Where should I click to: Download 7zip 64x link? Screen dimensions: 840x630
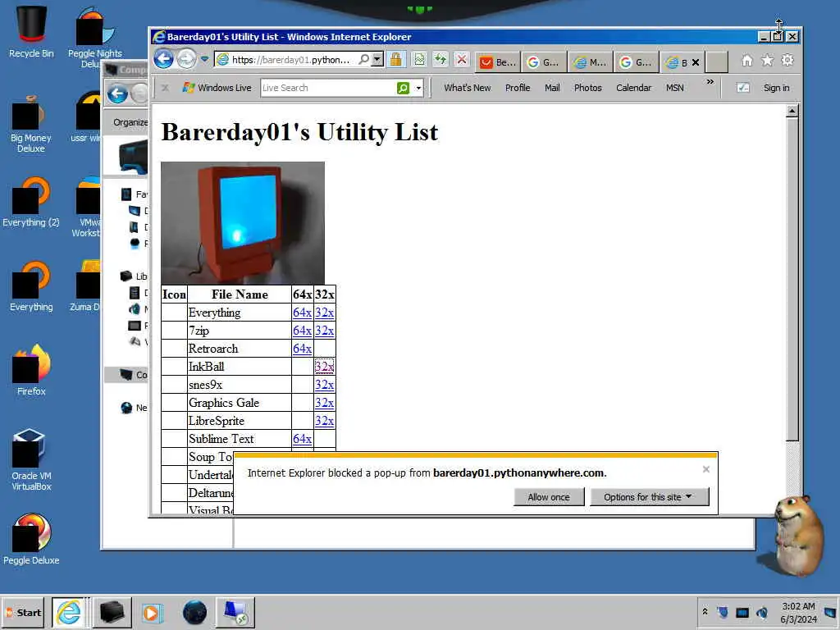click(302, 331)
